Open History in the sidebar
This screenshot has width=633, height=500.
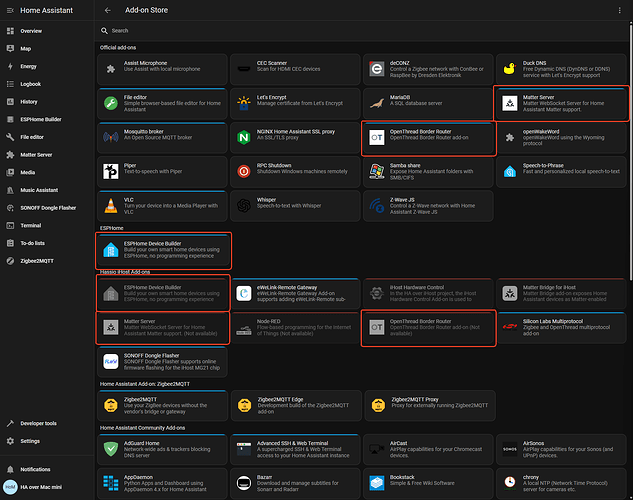(x=47, y=102)
